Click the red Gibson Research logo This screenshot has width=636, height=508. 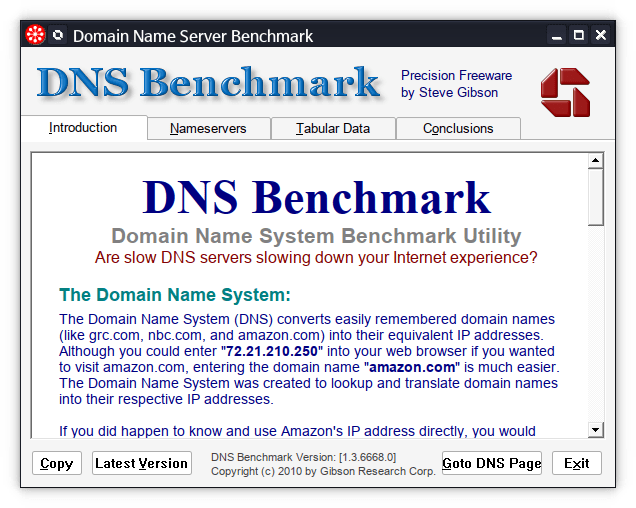click(565, 93)
